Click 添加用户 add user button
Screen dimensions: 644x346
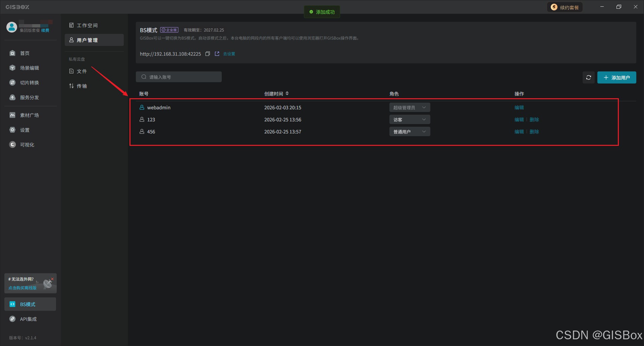[617, 77]
